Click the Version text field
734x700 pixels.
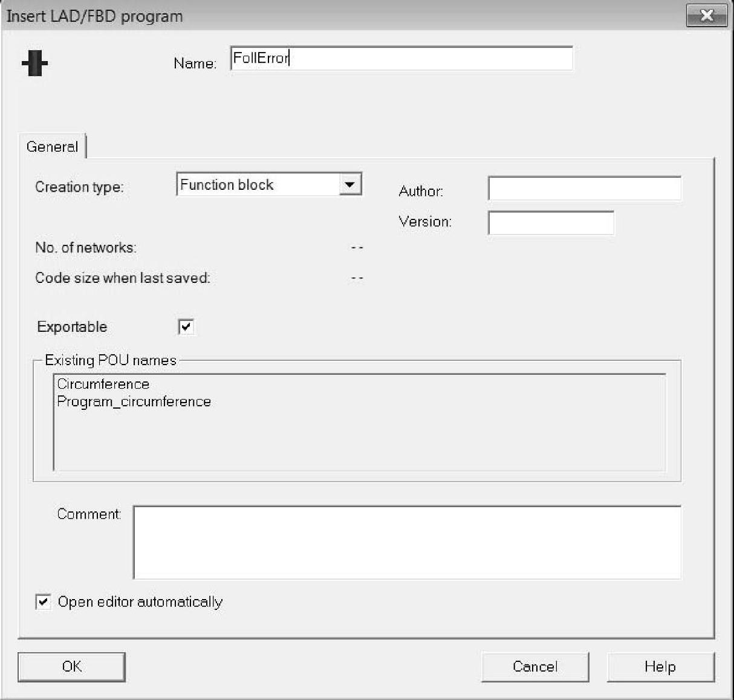click(551, 222)
